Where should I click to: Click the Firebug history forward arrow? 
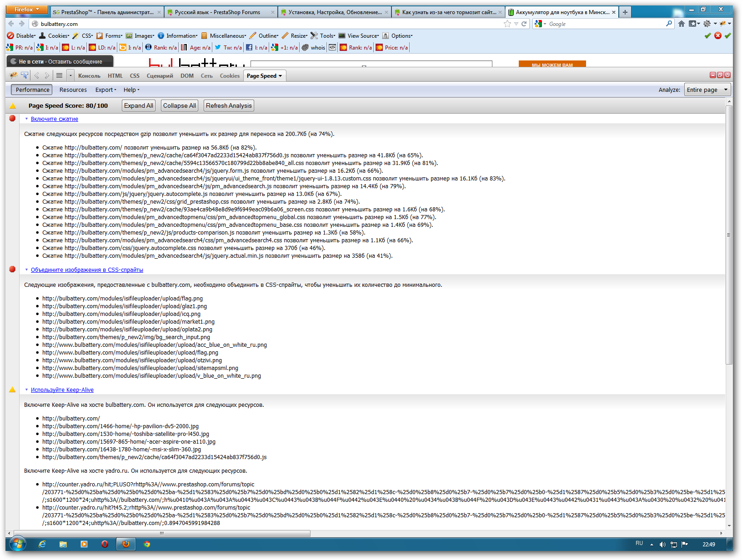pyautogui.click(x=47, y=75)
